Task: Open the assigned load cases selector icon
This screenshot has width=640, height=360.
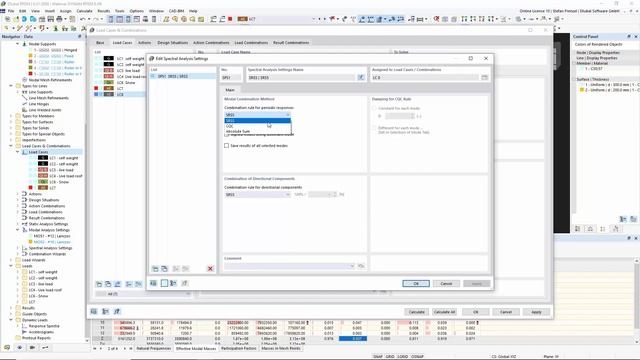Action: pyautogui.click(x=484, y=77)
